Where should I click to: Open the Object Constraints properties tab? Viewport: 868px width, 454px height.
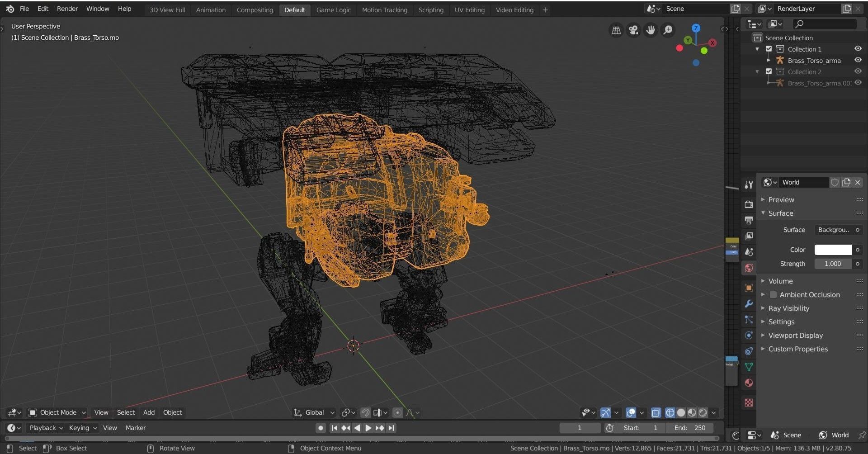click(749, 351)
